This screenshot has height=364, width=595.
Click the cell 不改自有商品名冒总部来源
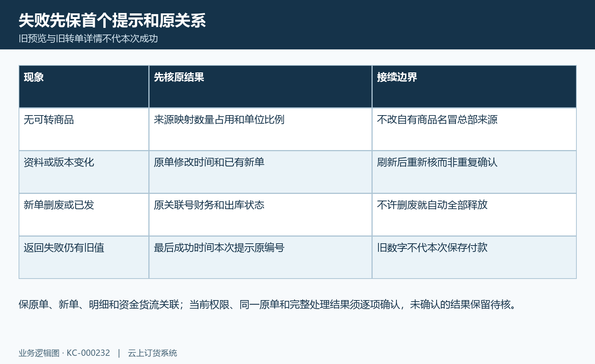pyautogui.click(x=474, y=129)
